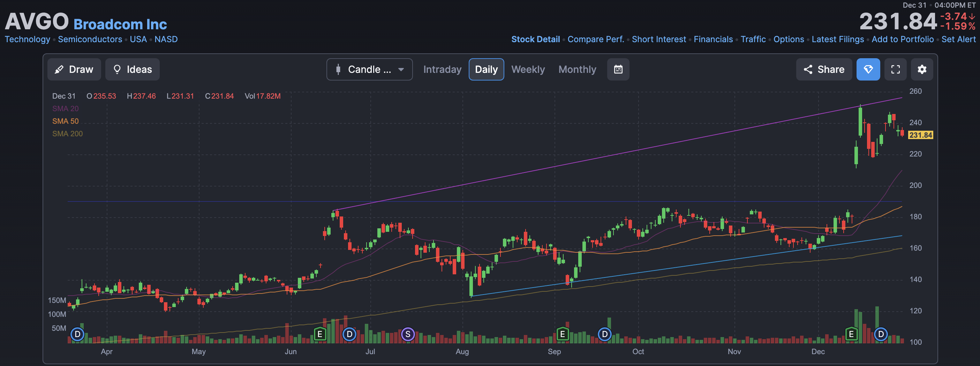Open the Broadcom Inc company link
Image resolution: width=980 pixels, height=366 pixels.
120,24
